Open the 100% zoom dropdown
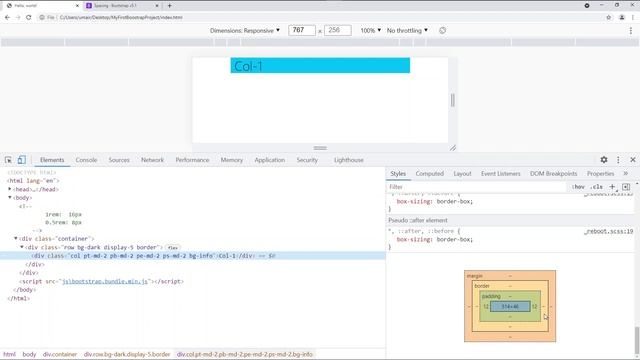 point(370,31)
